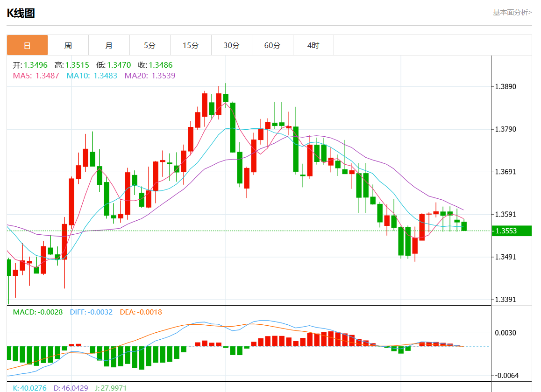Click the green 1.3553 current price tag
Image resolution: width=541 pixels, height=392 pixels.
[x=512, y=231]
